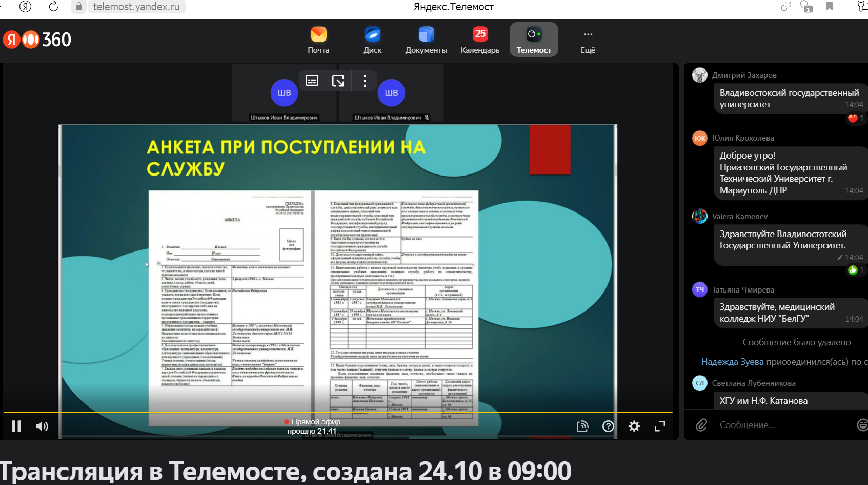Expand the Ещё more services menu
The height and width of the screenshot is (485, 868).
coord(588,40)
